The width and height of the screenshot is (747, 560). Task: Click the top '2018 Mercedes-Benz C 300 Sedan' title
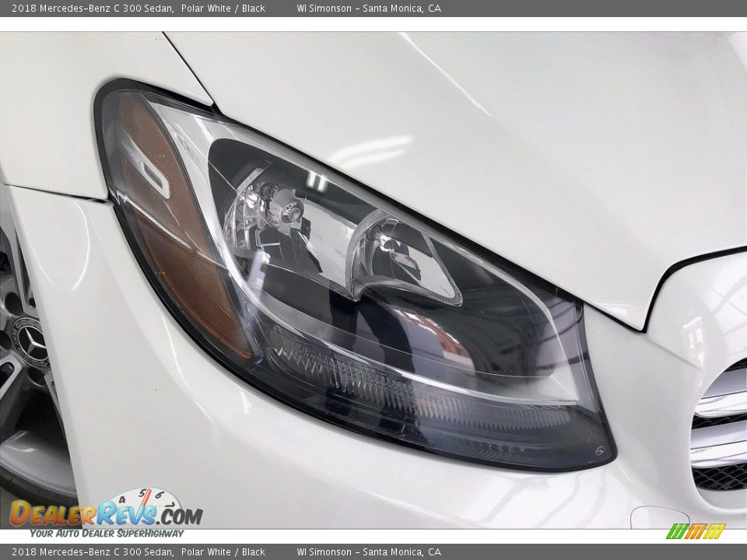(93, 9)
